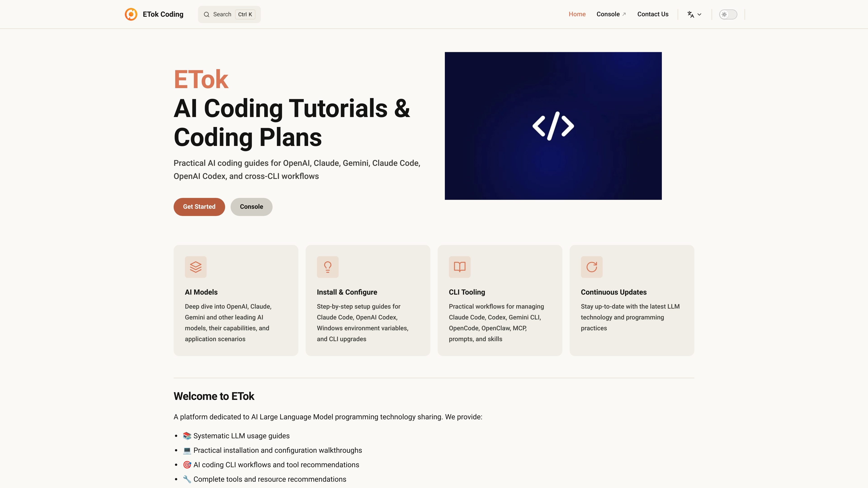Open the Continuous Updates card title

point(614,292)
